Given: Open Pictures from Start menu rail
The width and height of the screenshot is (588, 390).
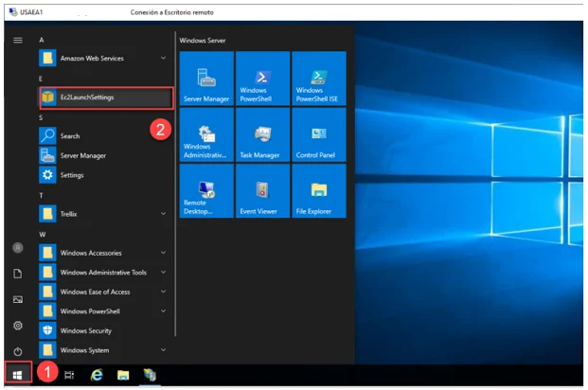Looking at the screenshot, I should tap(18, 300).
